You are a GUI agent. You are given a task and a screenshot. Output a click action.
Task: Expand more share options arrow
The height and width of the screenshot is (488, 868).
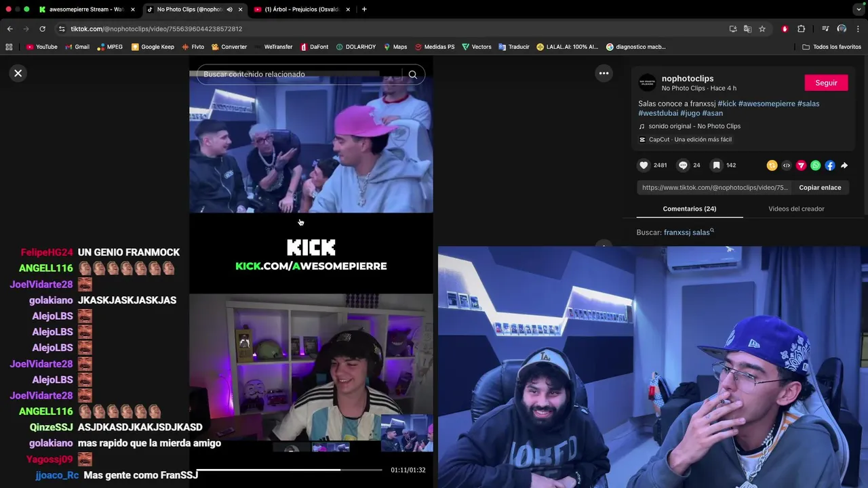[x=844, y=165]
